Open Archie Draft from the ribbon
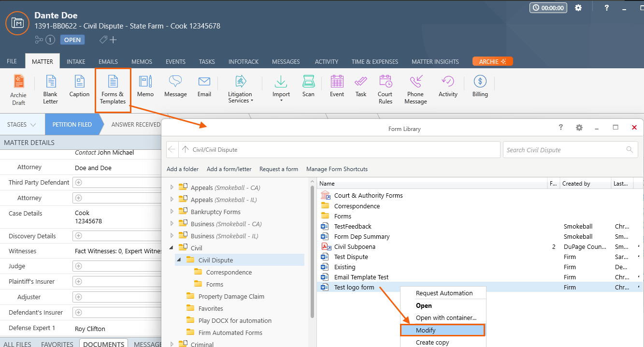 coord(18,90)
